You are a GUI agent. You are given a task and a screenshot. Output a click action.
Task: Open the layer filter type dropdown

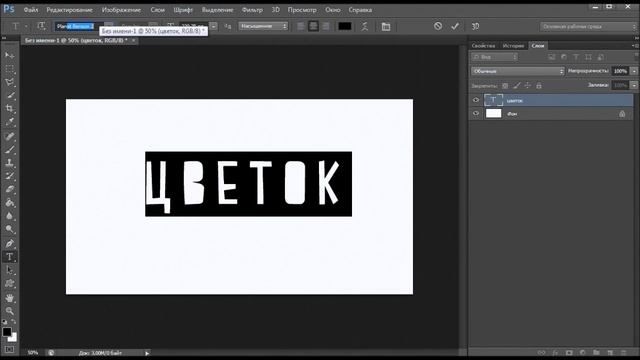pos(494,57)
